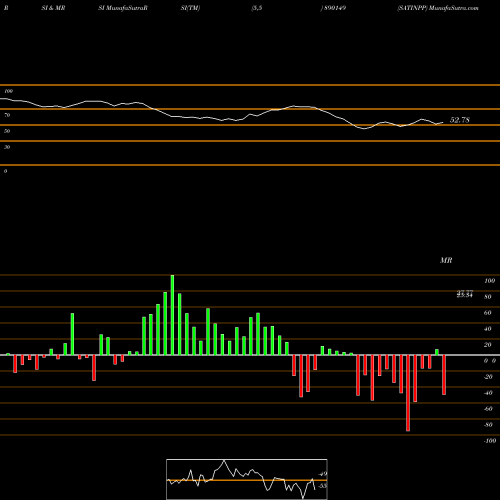Click the MR axis label 20
The width and height of the screenshot is (500, 500).
coord(488,345)
